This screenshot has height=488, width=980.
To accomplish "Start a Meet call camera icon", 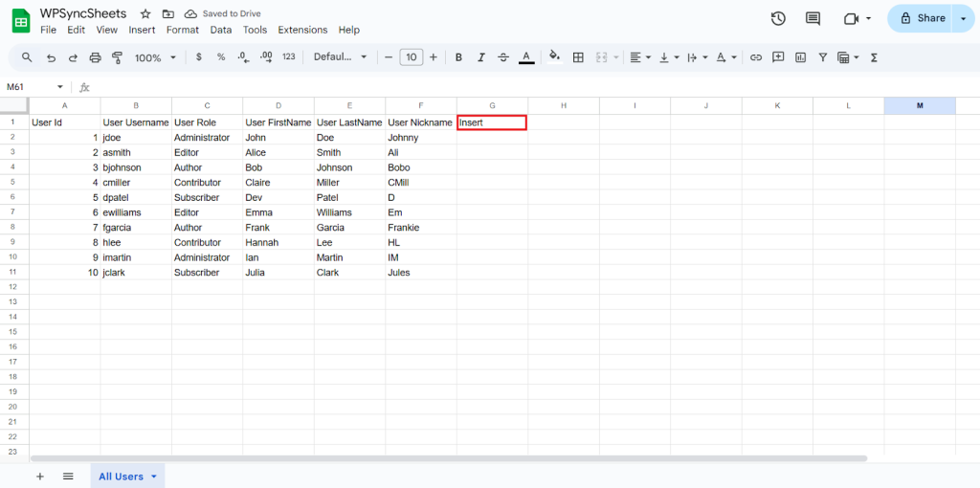I will (851, 19).
